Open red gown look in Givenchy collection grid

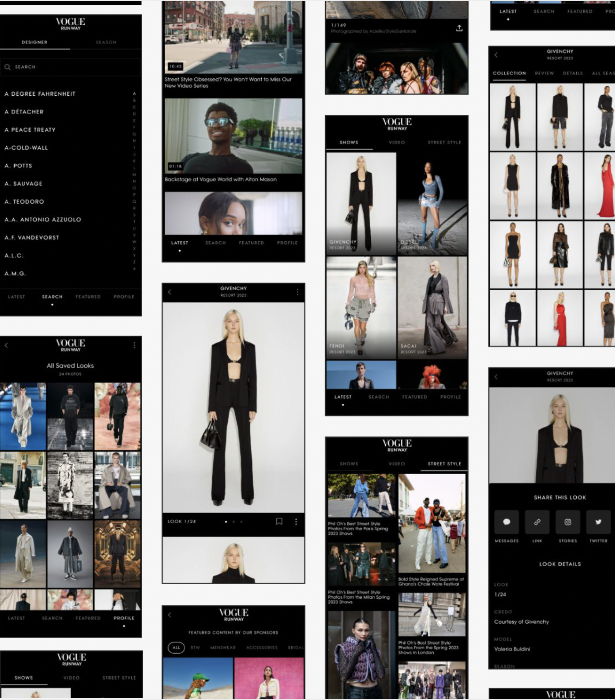tap(600, 186)
